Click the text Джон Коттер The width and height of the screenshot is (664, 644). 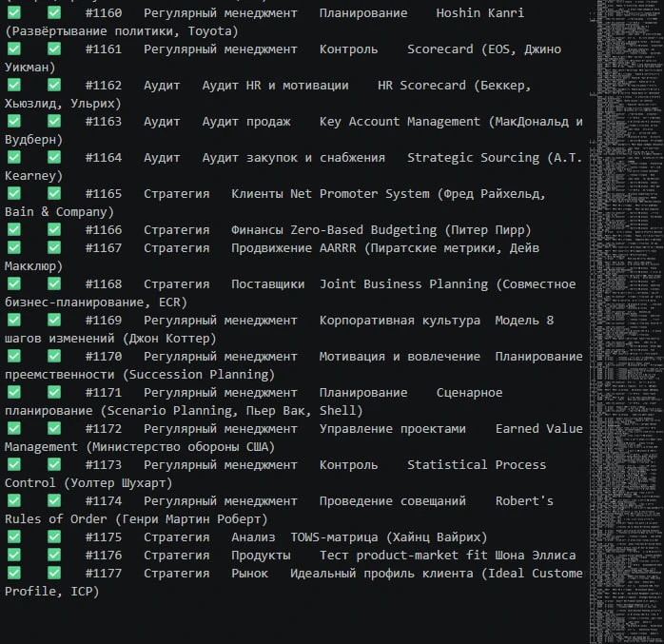169,339
